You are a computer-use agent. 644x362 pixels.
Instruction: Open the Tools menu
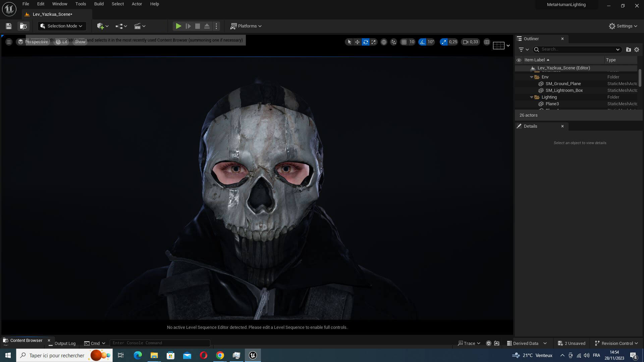80,4
